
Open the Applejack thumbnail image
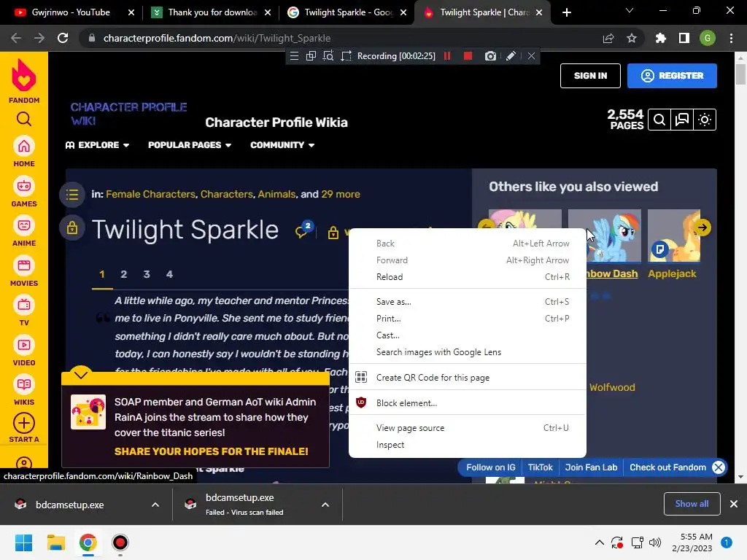[x=673, y=236]
